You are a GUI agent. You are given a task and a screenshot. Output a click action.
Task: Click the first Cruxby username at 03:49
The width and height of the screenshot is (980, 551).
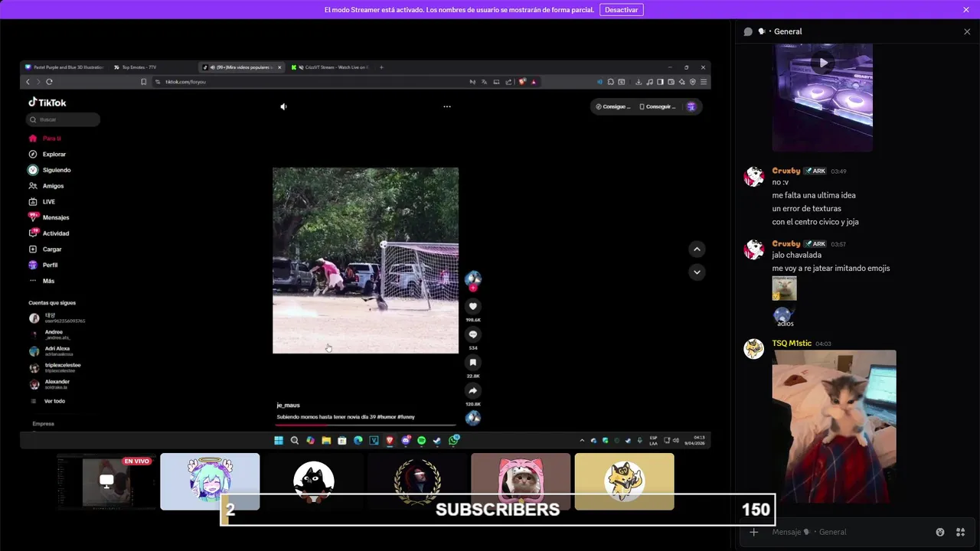point(786,171)
